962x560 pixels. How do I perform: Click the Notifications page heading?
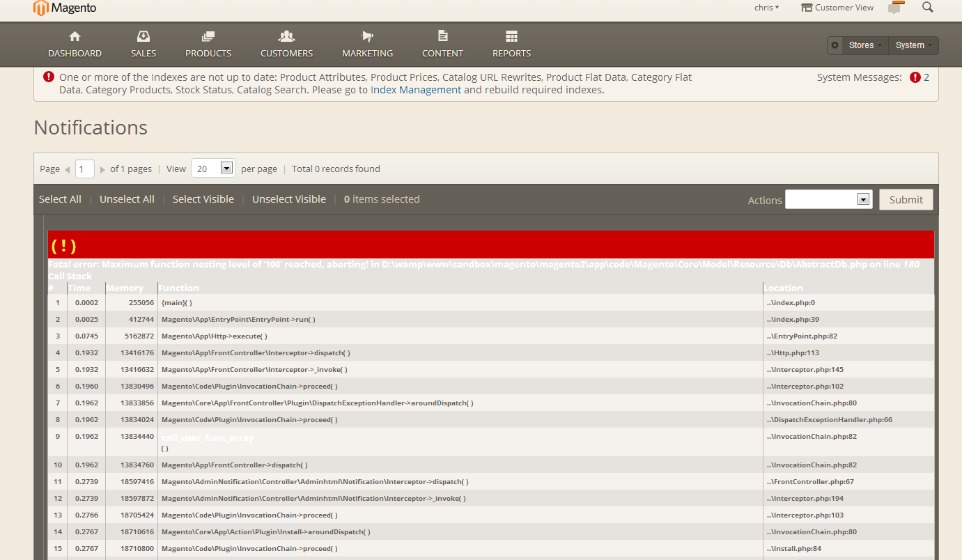click(x=91, y=127)
